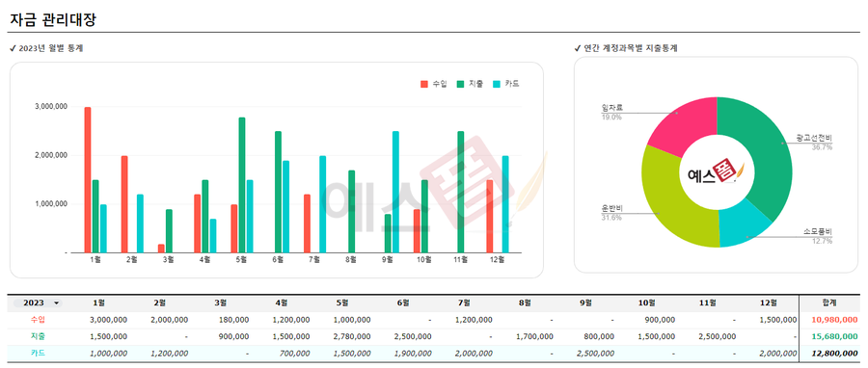Image resolution: width=868 pixels, height=368 pixels.
Task: Click the 15,680,000 지출 total
Action: pyautogui.click(x=835, y=336)
